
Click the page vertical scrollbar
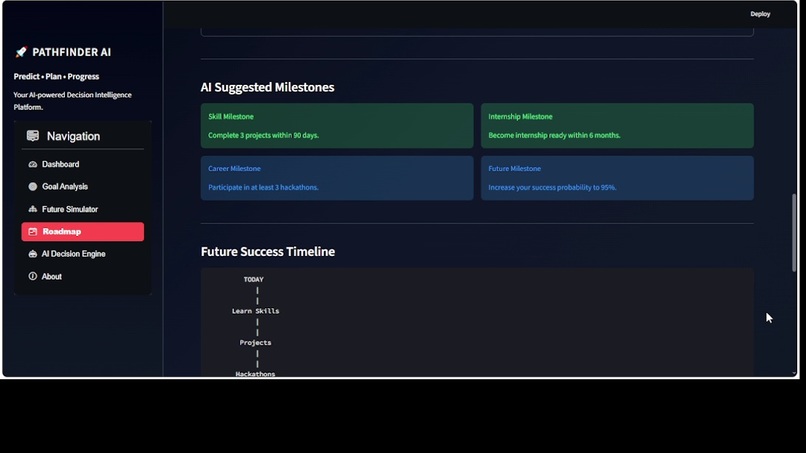pos(794,232)
